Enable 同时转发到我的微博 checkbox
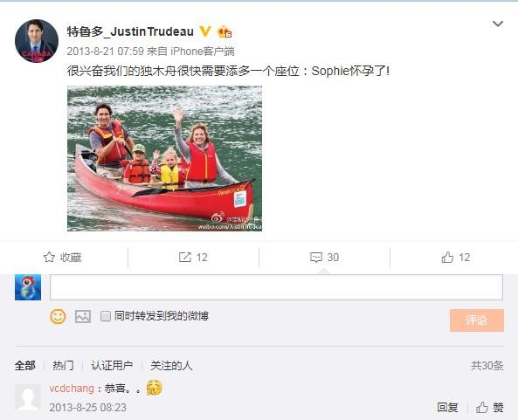The image size is (518, 420). click(x=106, y=316)
